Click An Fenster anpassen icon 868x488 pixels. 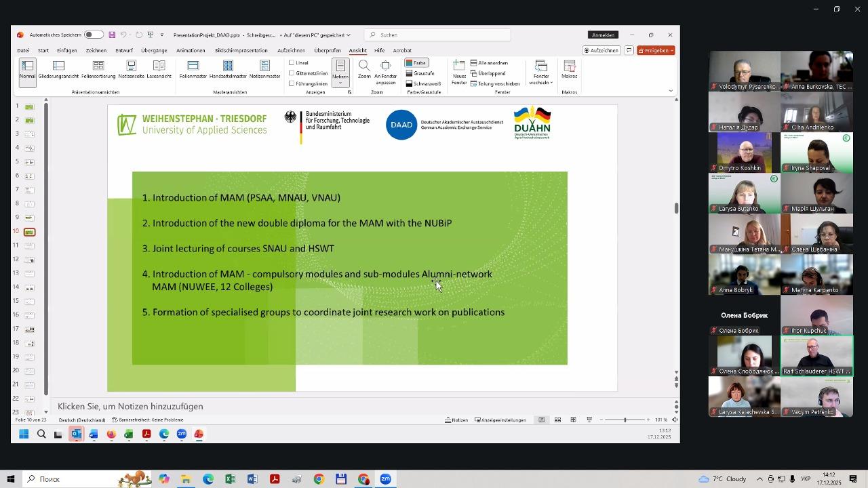[x=386, y=69]
